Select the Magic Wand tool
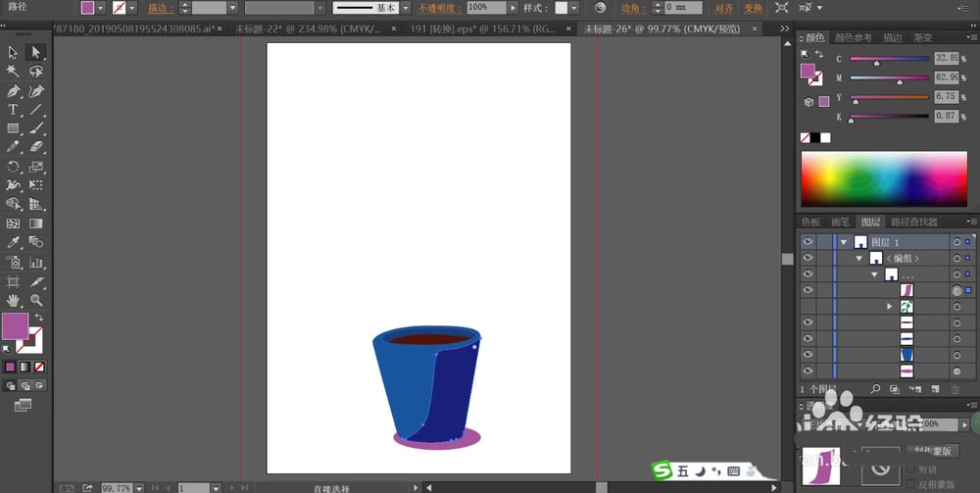980x493 pixels. pyautogui.click(x=13, y=72)
